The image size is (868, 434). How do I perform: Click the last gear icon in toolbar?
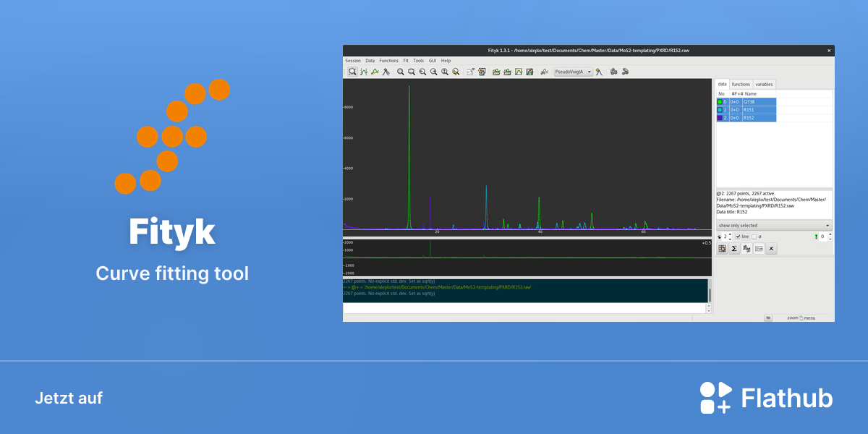pos(625,72)
